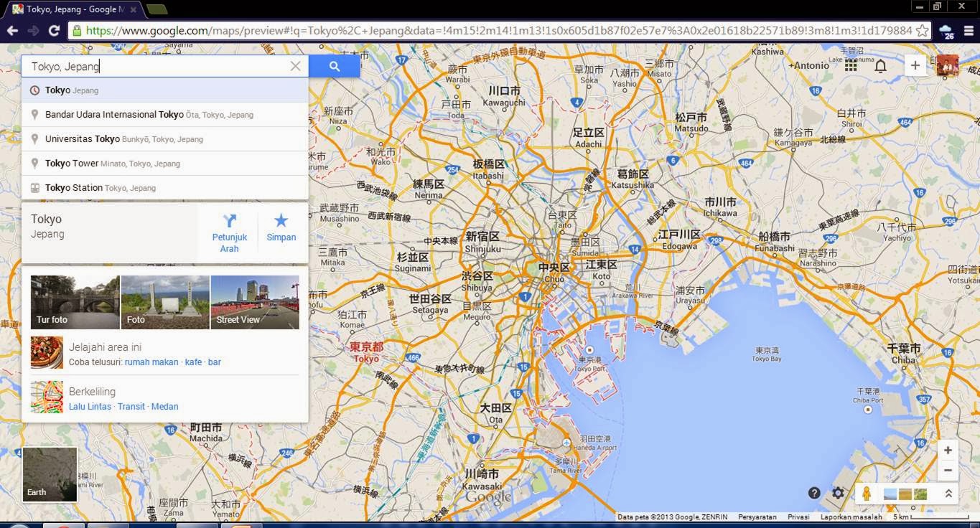Go back in the browser
The image size is (980, 528).
12,30
